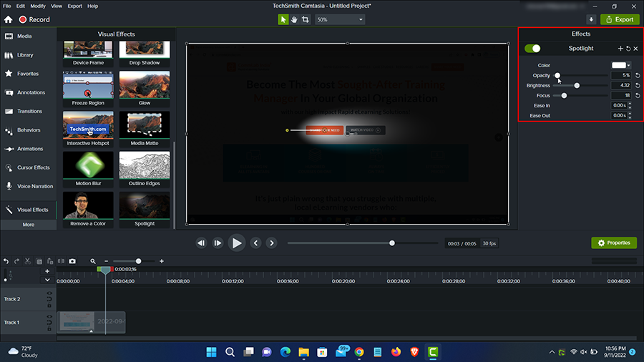The image size is (644, 362).
Task: Reset Opacity with its reset icon
Action: click(x=638, y=76)
